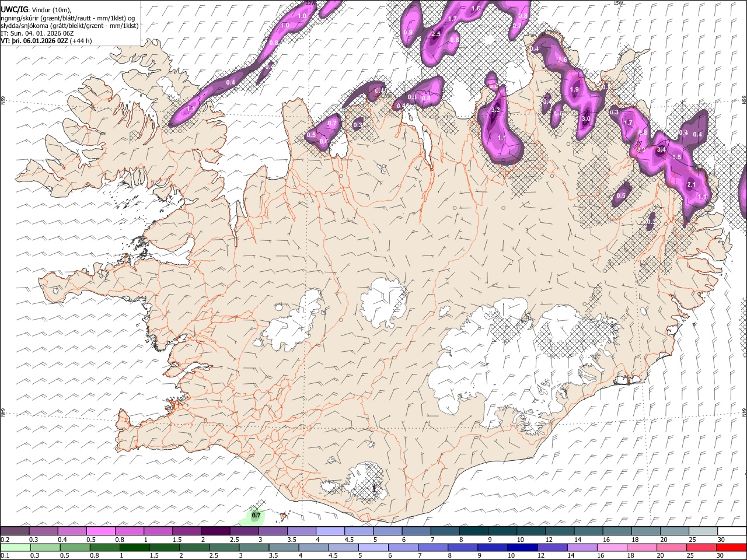Click the '0.4' label on the snow scale
This screenshot has width=747, height=560.
coord(62,540)
